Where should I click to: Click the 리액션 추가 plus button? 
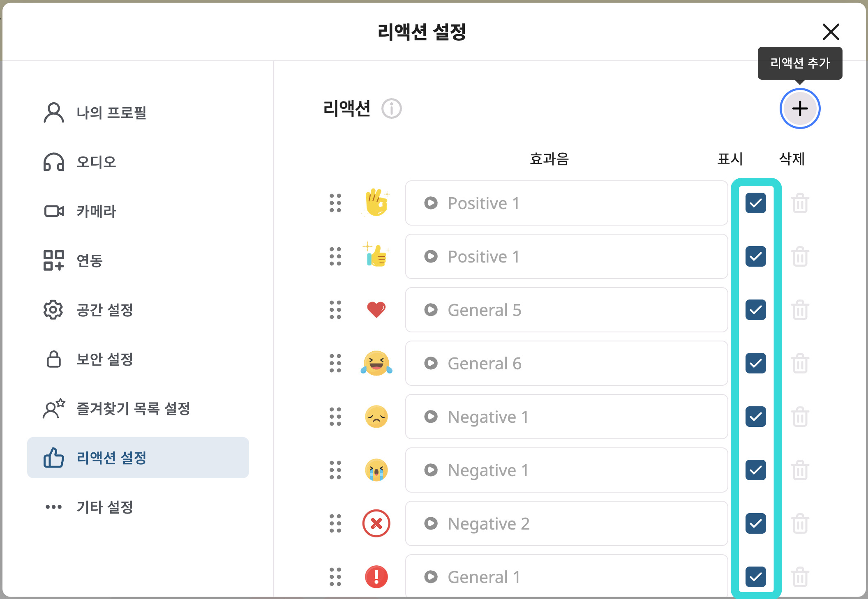[800, 109]
